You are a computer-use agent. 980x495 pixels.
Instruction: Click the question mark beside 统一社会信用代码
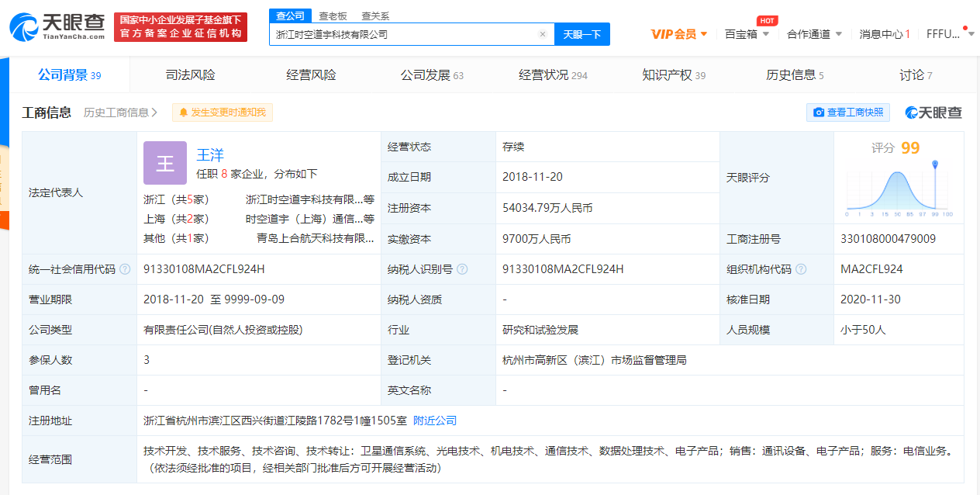click(x=122, y=269)
